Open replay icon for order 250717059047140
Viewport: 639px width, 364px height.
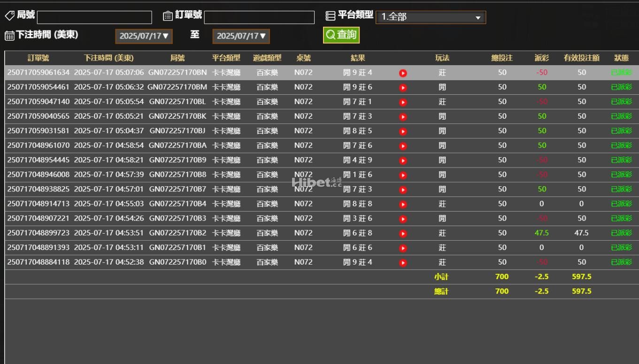click(403, 102)
